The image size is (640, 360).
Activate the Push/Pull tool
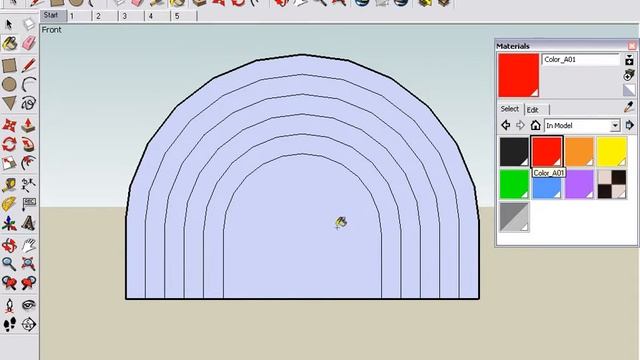[x=28, y=125]
